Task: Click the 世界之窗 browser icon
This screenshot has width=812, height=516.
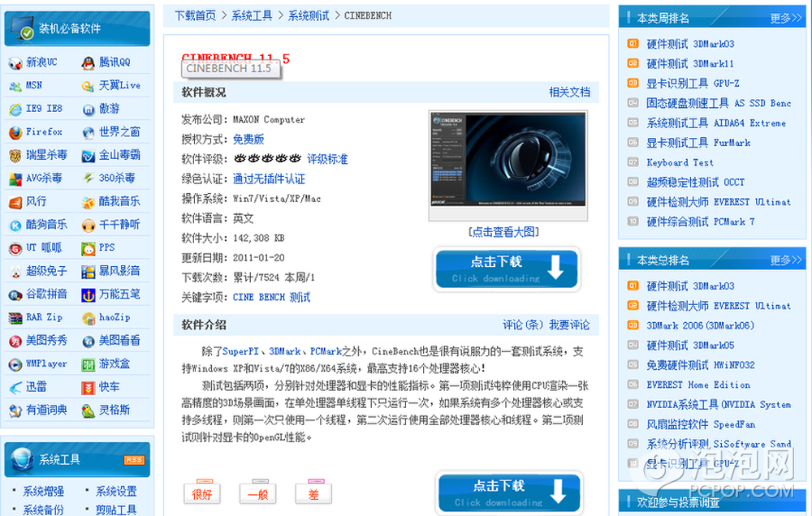Action: [x=89, y=132]
